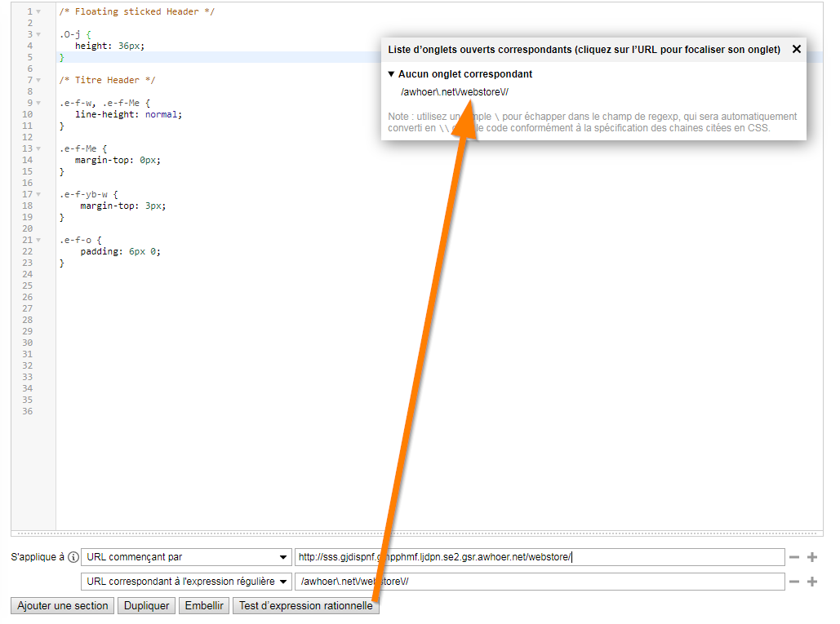
Task: Click the "Embellir" button
Action: [203, 606]
